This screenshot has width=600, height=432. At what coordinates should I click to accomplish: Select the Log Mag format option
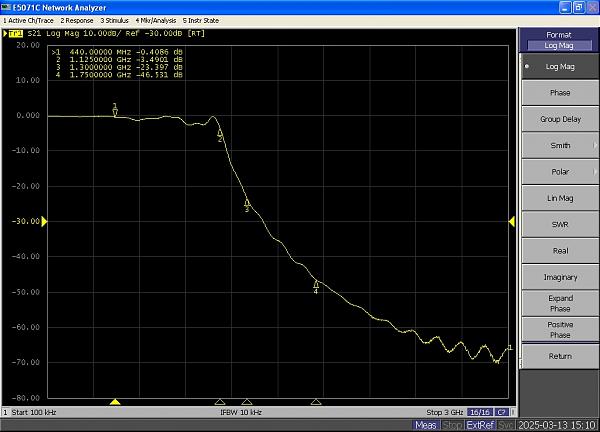pyautogui.click(x=560, y=67)
